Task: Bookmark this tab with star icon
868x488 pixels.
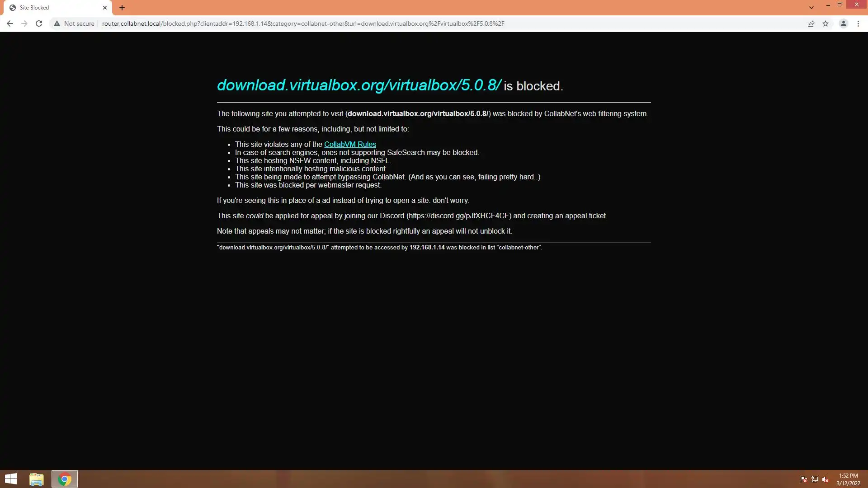Action: [826, 23]
